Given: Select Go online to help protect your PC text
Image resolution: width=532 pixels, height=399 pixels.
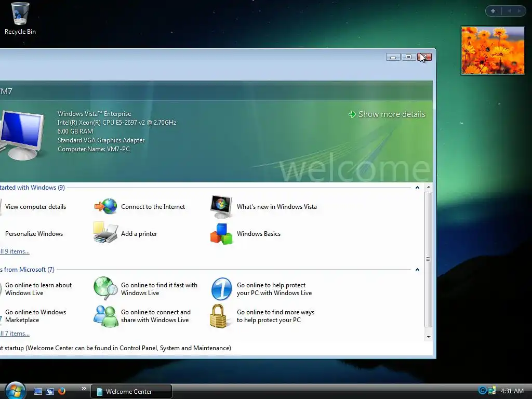Looking at the screenshot, I should pos(274,289).
